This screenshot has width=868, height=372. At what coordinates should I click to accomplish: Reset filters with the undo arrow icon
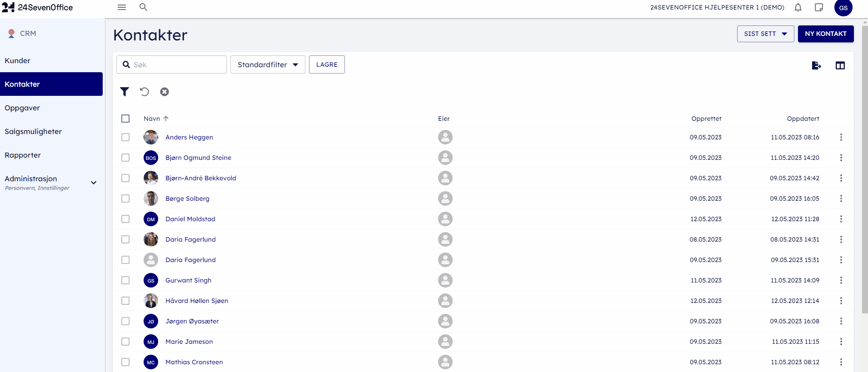145,92
